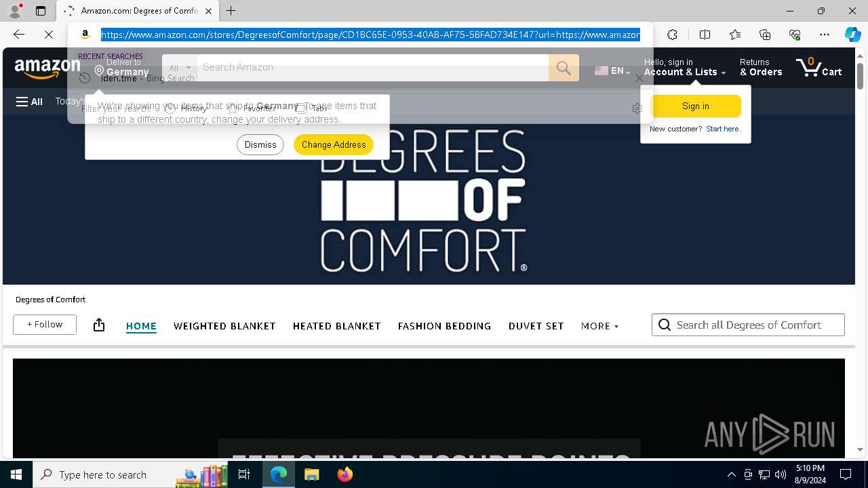Follow the Degrees of Comfort store
This screenshot has width=868, height=488.
(45, 325)
